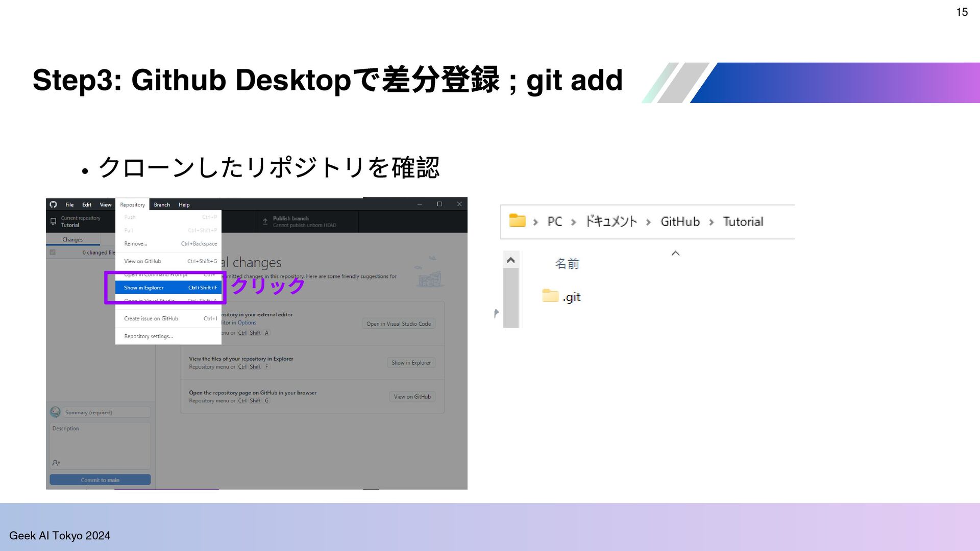
Task: Click the Summary (required) input field
Action: [x=107, y=412]
